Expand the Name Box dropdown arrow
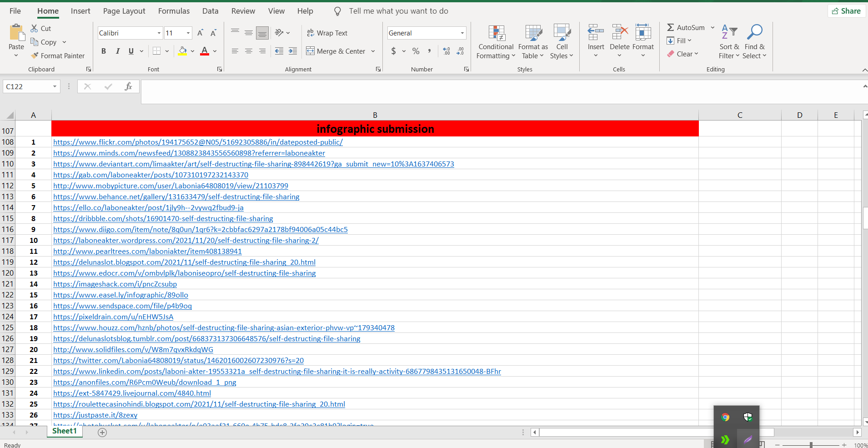The image size is (868, 448). coord(55,86)
